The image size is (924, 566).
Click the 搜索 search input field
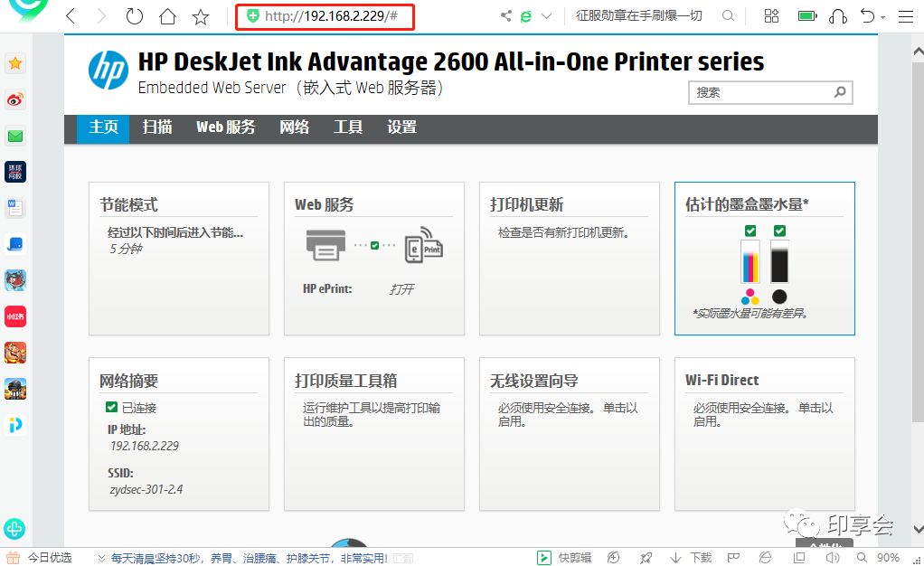point(770,92)
